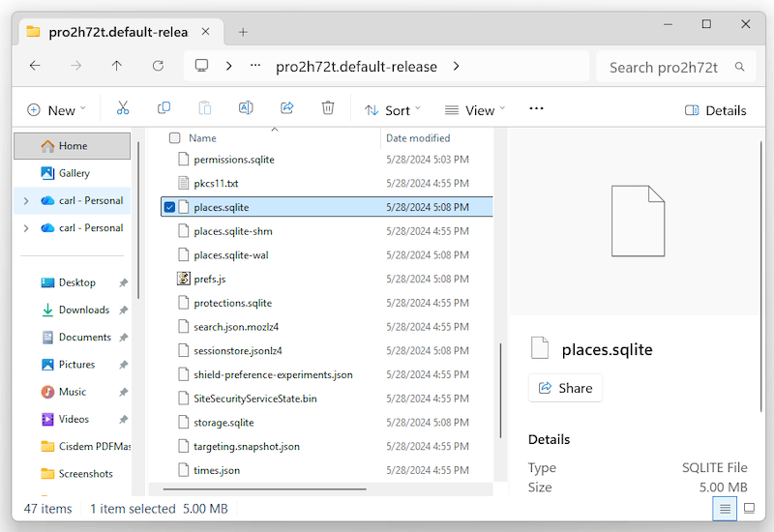
Task: Click the search magnifier icon
Action: [739, 67]
